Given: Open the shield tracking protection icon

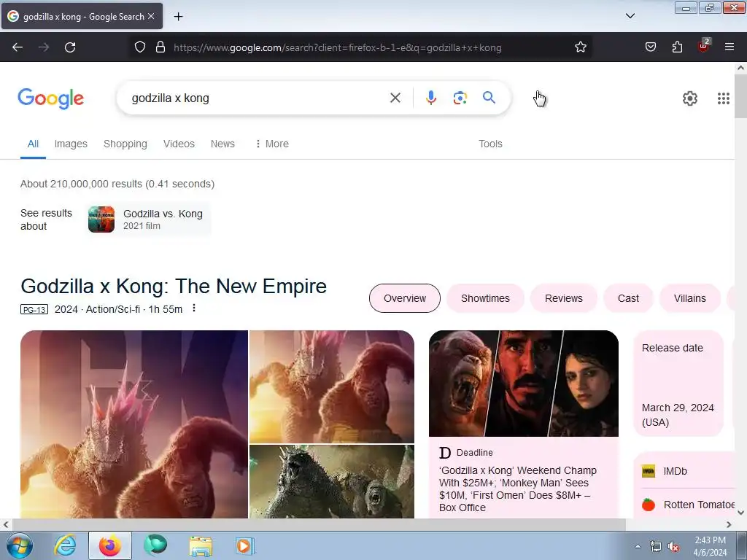Looking at the screenshot, I should (139, 47).
